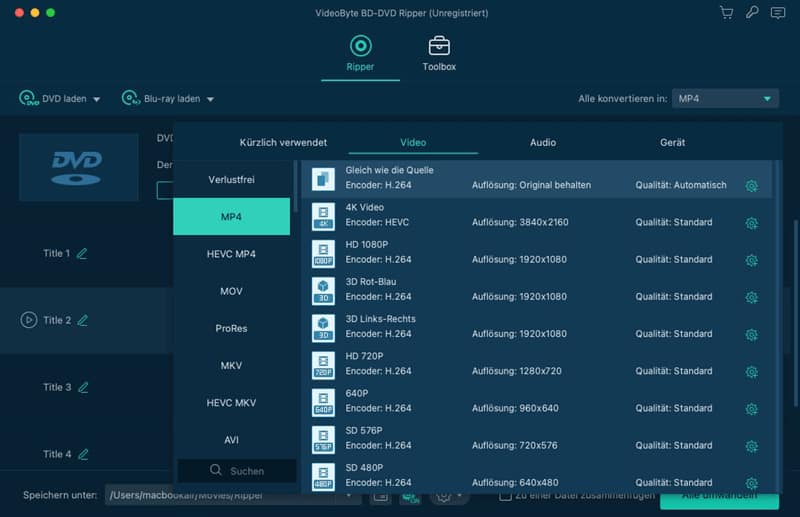Image resolution: width=800 pixels, height=517 pixels.
Task: Choose the HEVC MKV format category
Action: tap(232, 403)
